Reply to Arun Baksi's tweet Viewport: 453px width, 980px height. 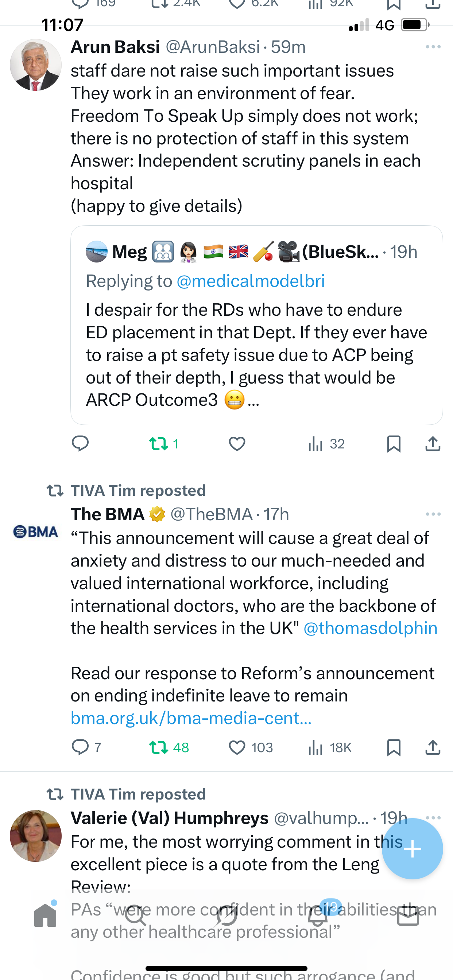(x=80, y=444)
